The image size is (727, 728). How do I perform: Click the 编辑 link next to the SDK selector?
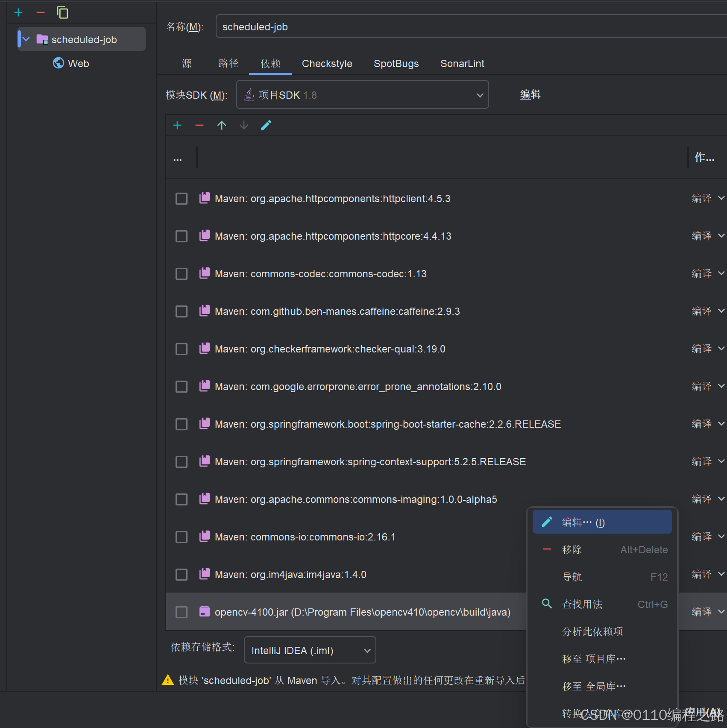[530, 94]
